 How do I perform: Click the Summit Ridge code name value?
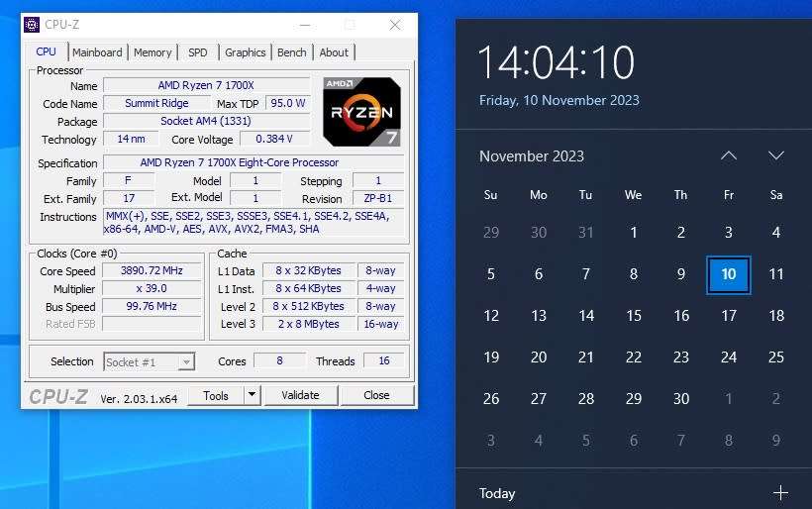pos(156,103)
